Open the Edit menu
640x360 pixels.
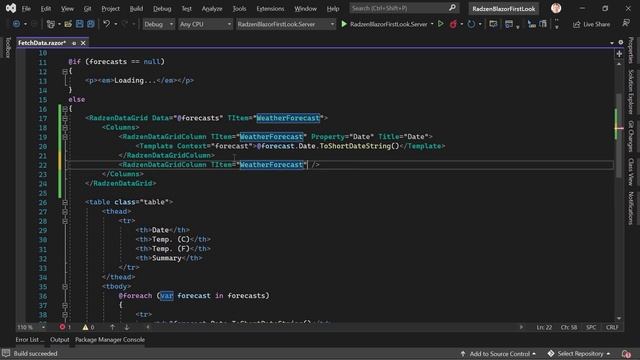pos(46,9)
